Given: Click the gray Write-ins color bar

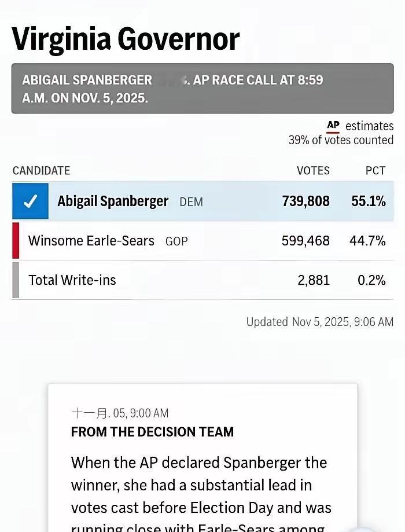Looking at the screenshot, I should (x=16, y=280).
